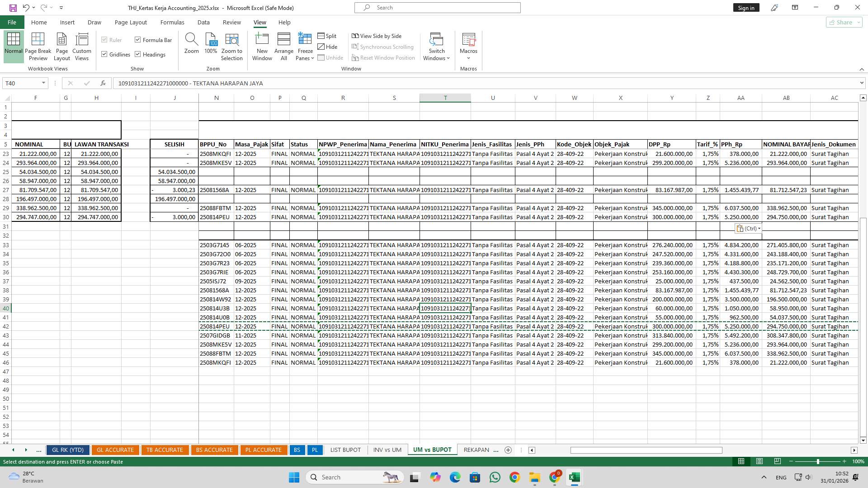Switch to Normal view

13,45
